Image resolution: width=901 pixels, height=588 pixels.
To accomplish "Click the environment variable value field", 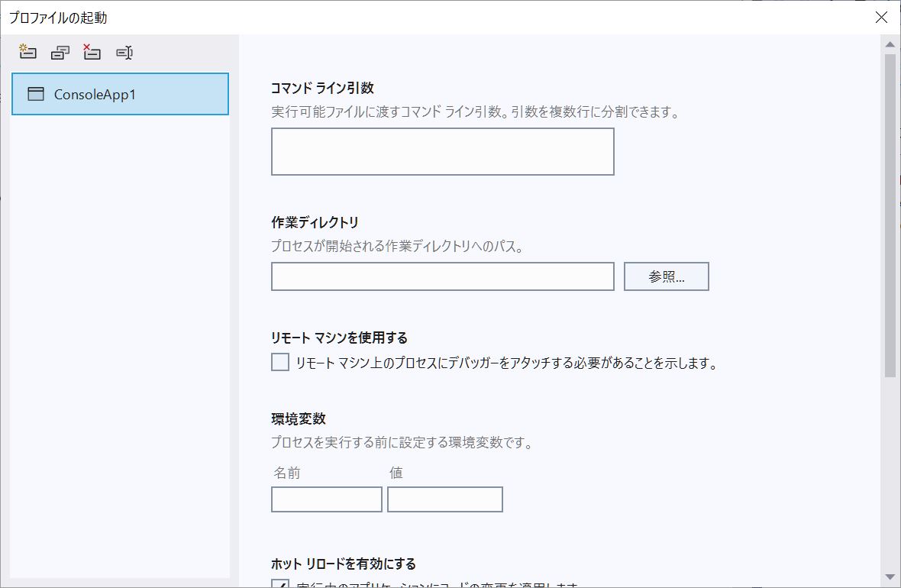I will 444,499.
